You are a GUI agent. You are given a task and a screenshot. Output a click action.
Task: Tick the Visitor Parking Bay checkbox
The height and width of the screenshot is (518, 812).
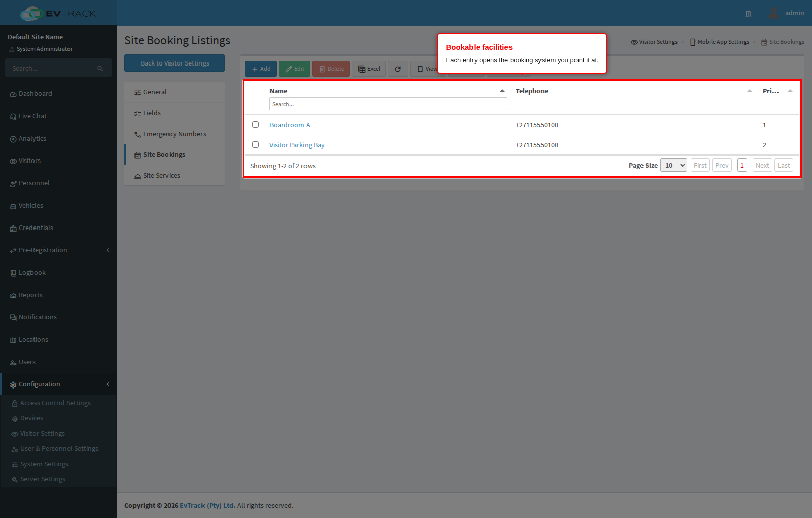click(x=256, y=145)
